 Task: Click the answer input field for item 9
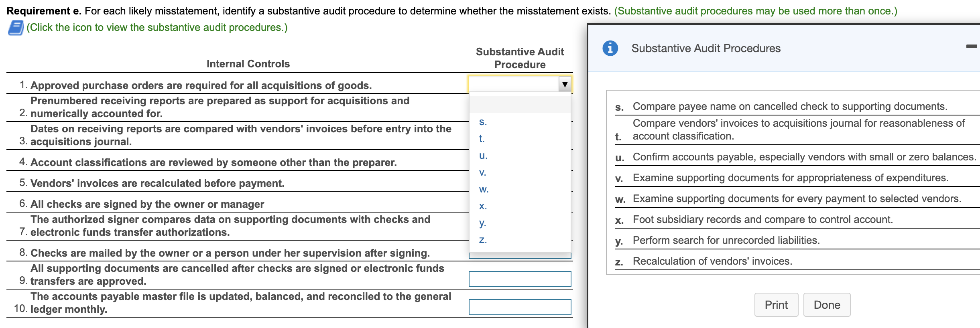coord(520,279)
